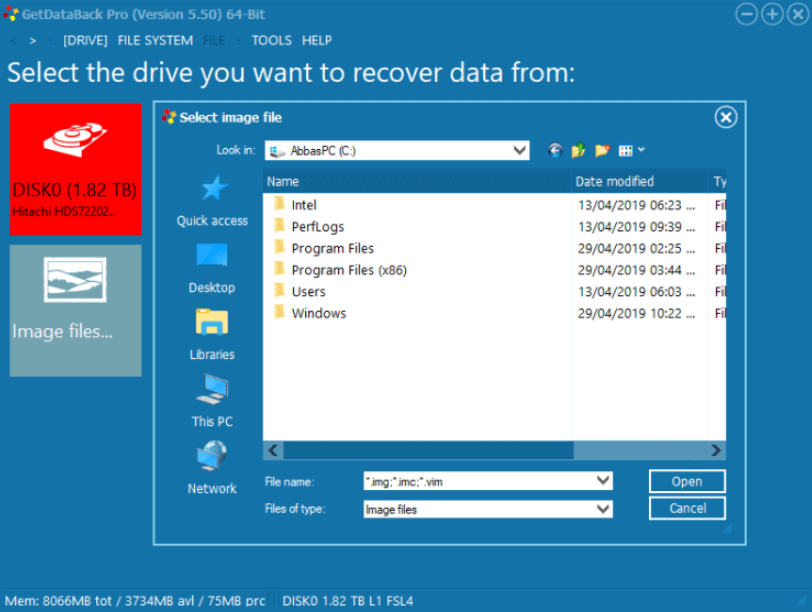Open the TOOLS menu
Screen dimensions: 812x612
click(x=271, y=41)
